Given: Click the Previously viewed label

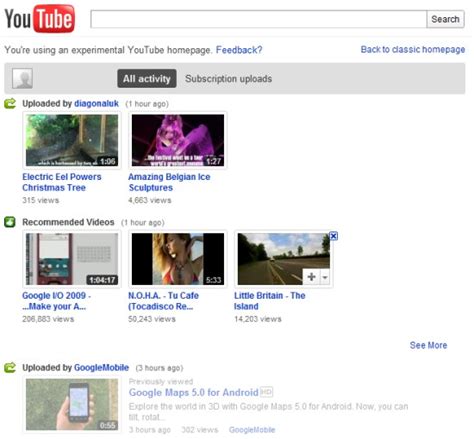Looking at the screenshot, I should [x=161, y=381].
